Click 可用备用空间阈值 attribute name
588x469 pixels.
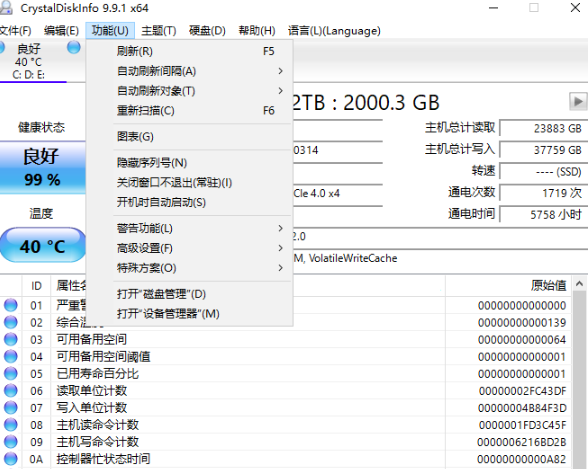click(104, 357)
